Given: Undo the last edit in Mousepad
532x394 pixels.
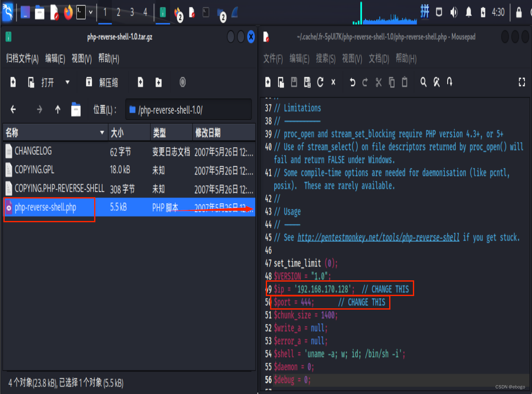Looking at the screenshot, I should [x=352, y=82].
